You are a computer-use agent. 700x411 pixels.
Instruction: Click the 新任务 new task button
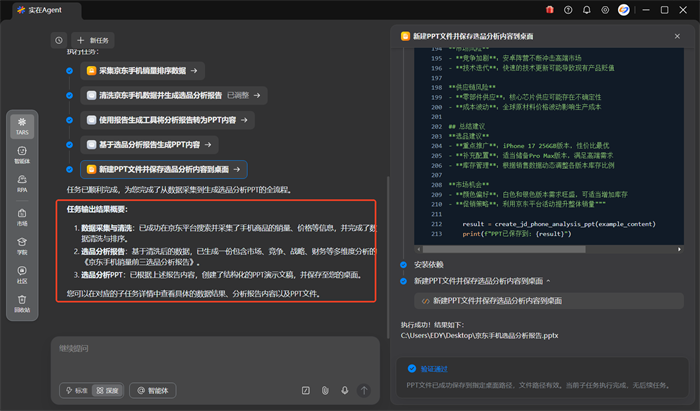[93, 40]
